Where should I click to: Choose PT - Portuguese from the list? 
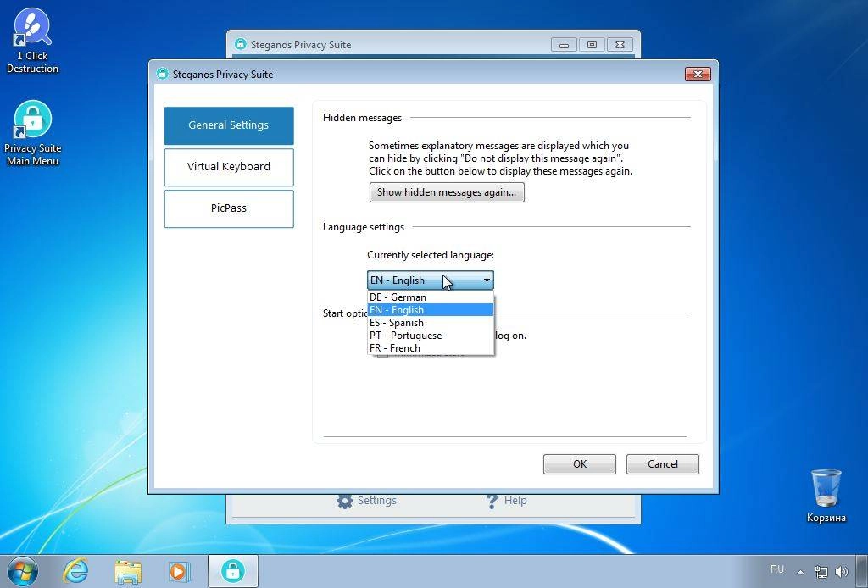[431, 336]
